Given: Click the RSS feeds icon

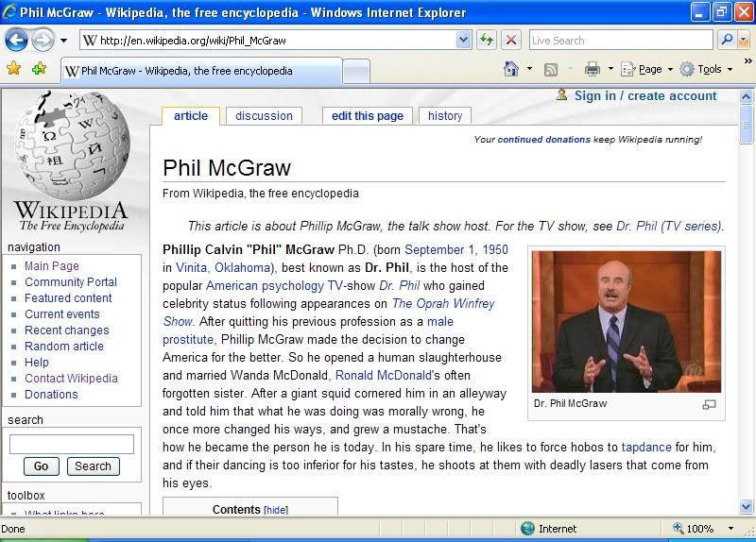Looking at the screenshot, I should (551, 70).
